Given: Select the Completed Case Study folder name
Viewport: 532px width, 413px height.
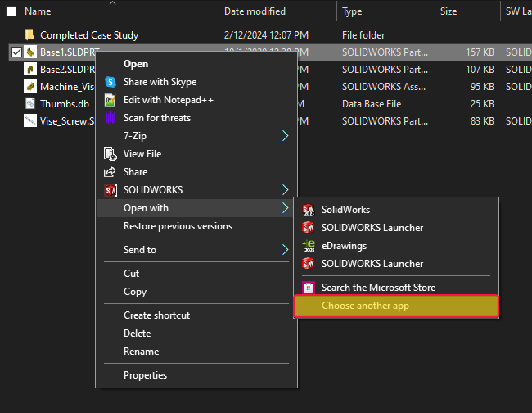Looking at the screenshot, I should coord(89,35).
